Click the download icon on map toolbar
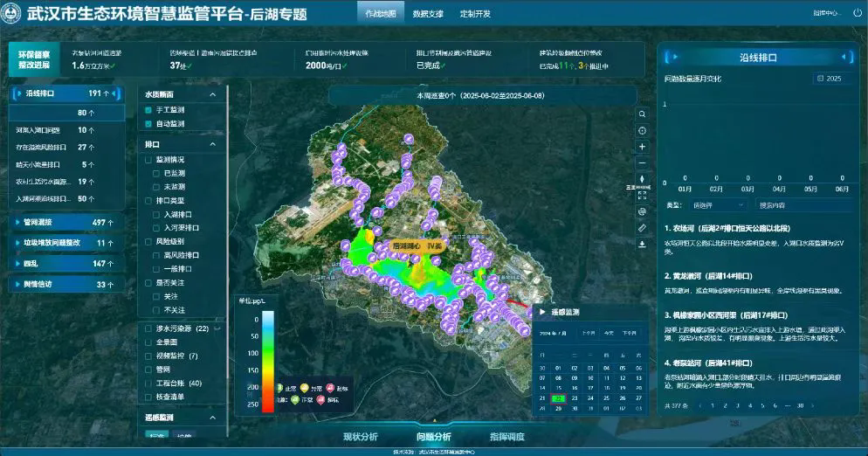The image size is (868, 456). click(x=642, y=245)
